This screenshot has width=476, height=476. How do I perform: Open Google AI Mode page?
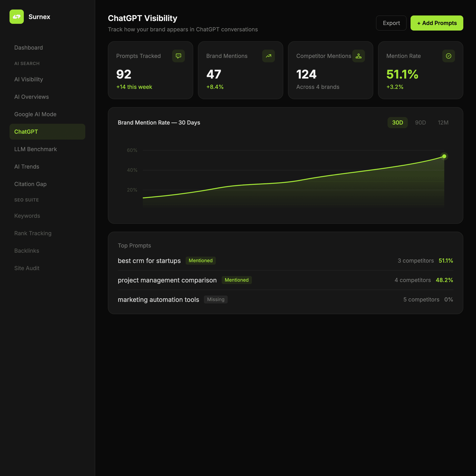pyautogui.click(x=35, y=114)
